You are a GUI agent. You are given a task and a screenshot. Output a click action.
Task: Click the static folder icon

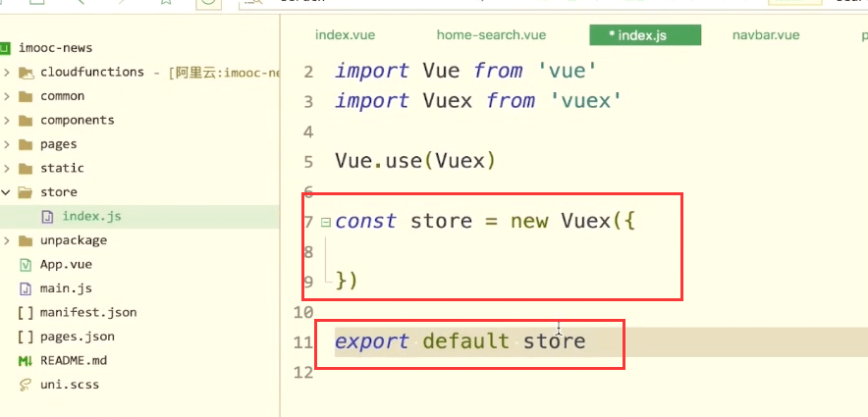click(x=25, y=168)
